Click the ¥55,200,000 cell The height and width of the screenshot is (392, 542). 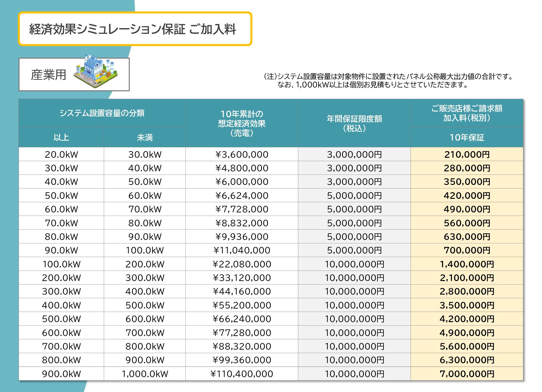coord(242,305)
